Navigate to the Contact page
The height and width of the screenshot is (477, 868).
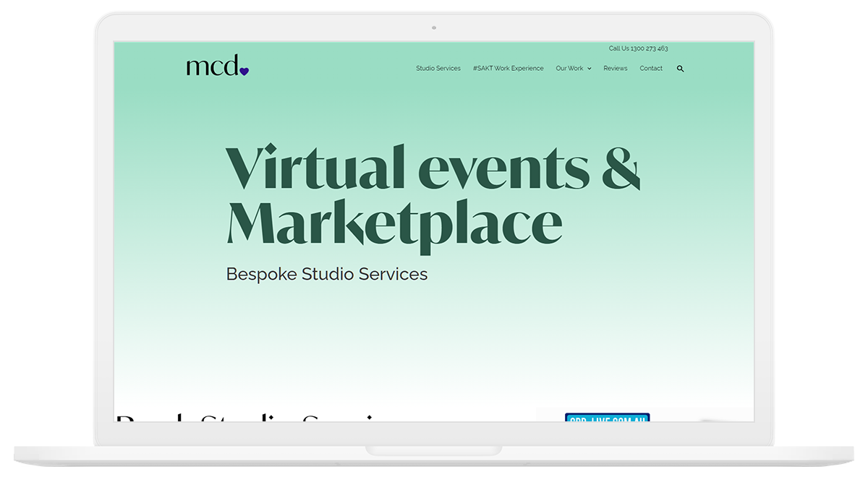pos(651,69)
